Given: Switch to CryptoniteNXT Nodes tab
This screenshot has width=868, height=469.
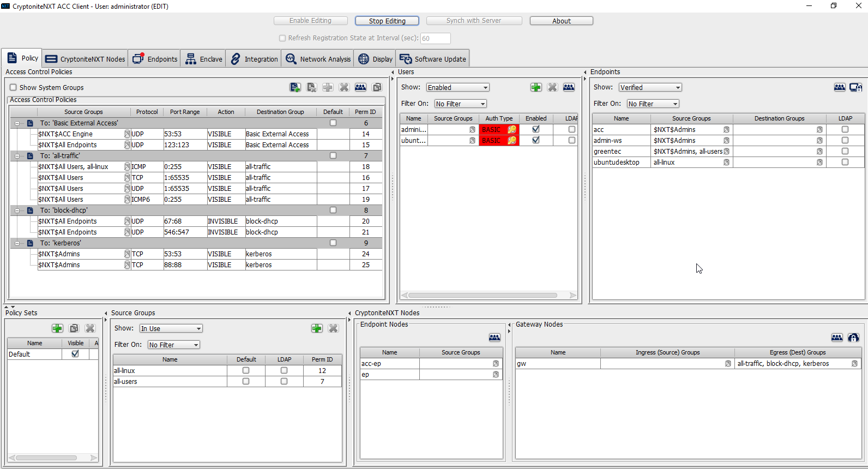Looking at the screenshot, I should click(85, 59).
